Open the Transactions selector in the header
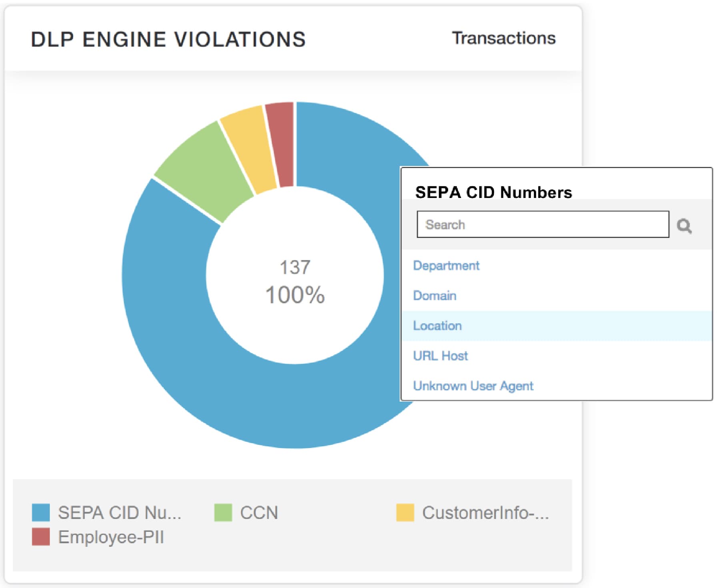Screen dimensions: 717x588 point(503,38)
